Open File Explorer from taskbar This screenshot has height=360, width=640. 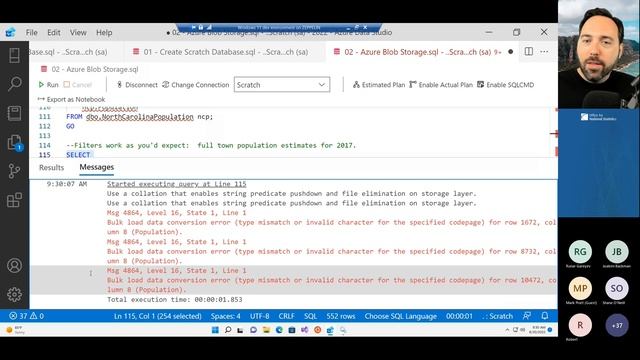point(266,330)
